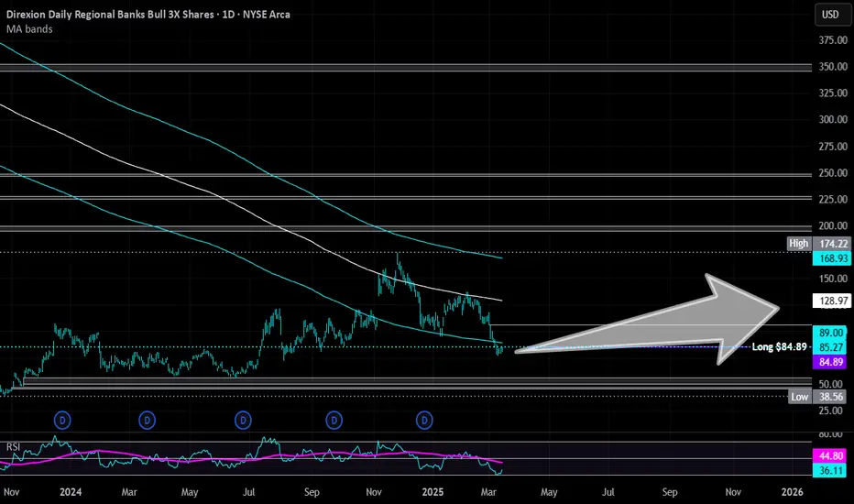This screenshot has height=504, width=854.
Task: Click the 350.00 horizontal level line
Action: point(406,68)
